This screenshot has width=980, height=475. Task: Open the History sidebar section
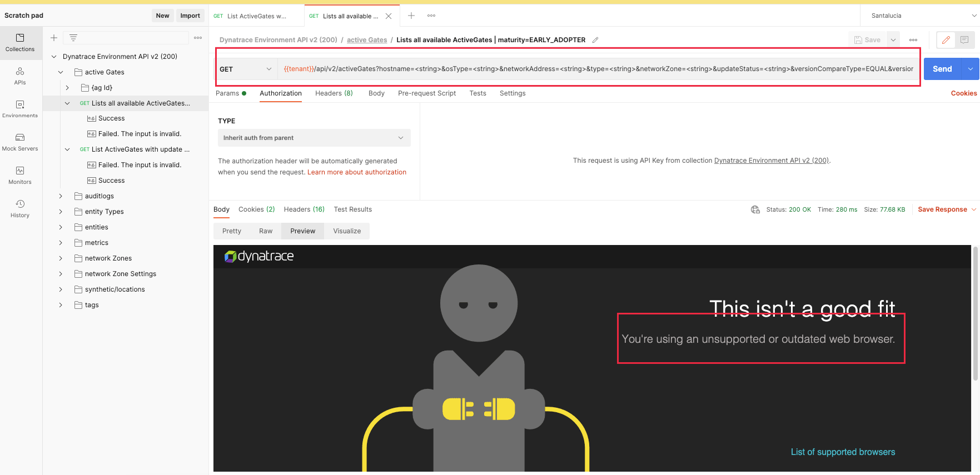(x=20, y=208)
